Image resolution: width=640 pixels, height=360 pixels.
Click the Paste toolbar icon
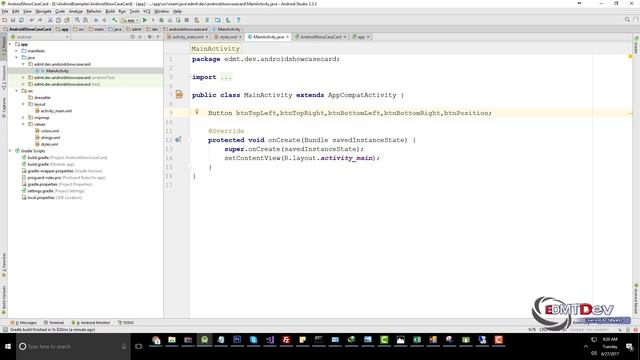pos(67,20)
